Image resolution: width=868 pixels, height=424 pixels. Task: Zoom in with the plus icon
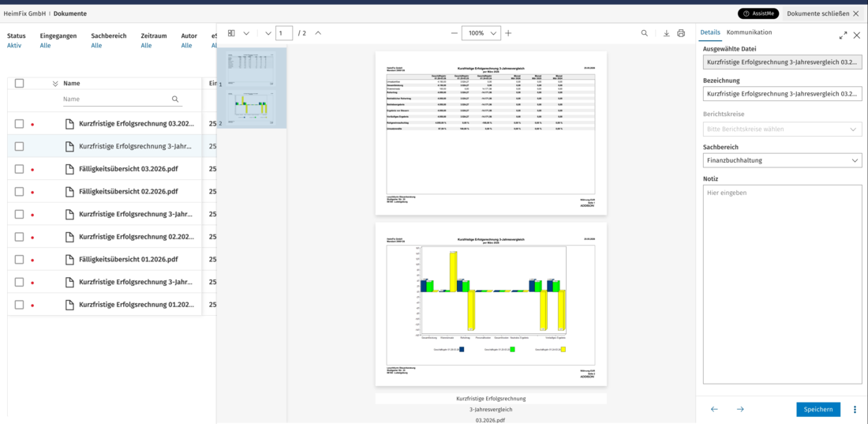pos(508,33)
